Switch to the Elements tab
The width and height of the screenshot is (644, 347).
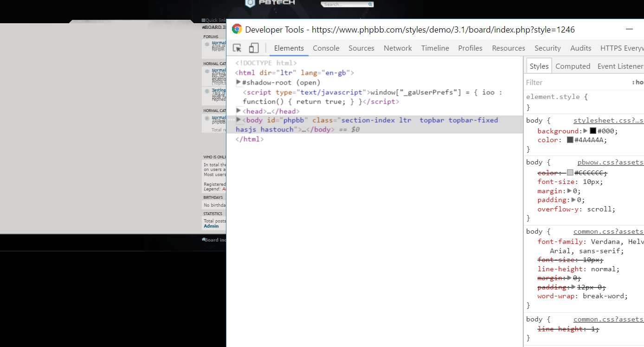click(x=289, y=48)
